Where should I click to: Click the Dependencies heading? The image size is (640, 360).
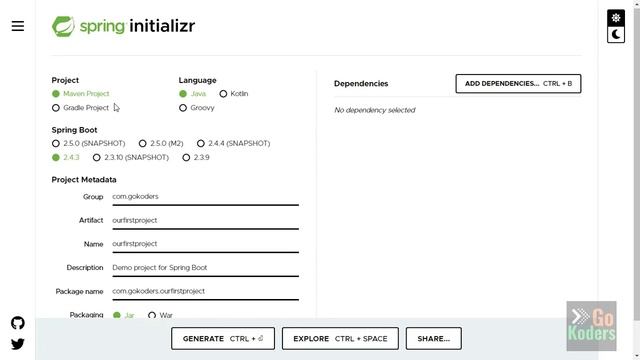(361, 84)
